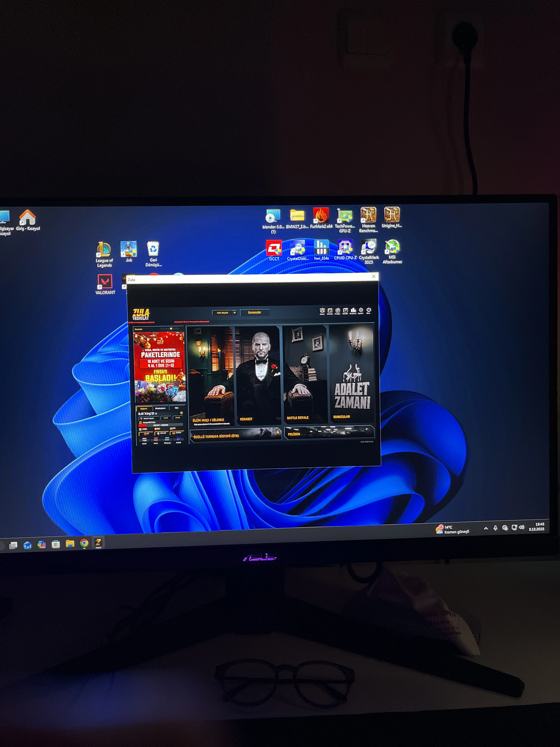Screen dimensions: 560x747
Task: Click the Sunucular top button
Action: (x=254, y=313)
